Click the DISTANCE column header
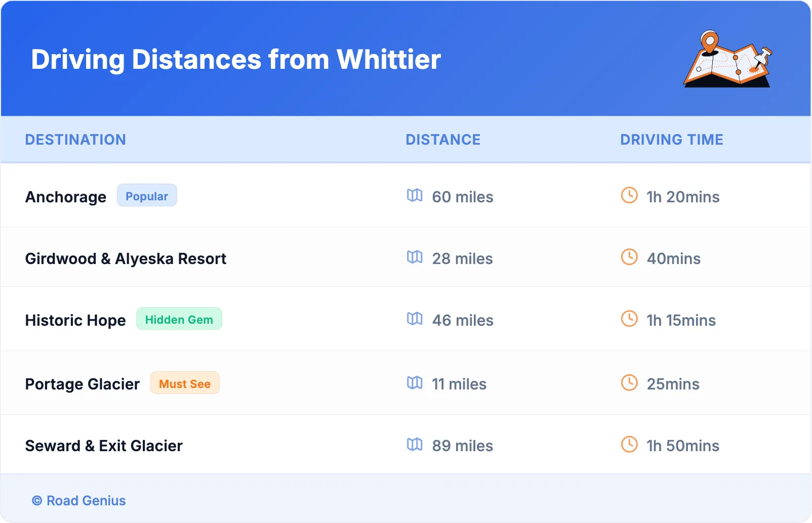Screen dimensions: 812x523 443,140
